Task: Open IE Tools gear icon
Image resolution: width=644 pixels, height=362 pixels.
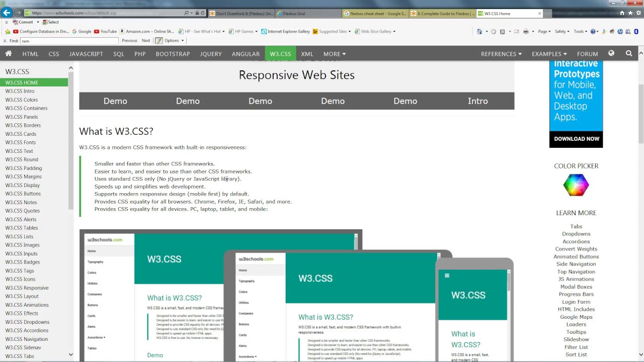Action: pos(638,13)
